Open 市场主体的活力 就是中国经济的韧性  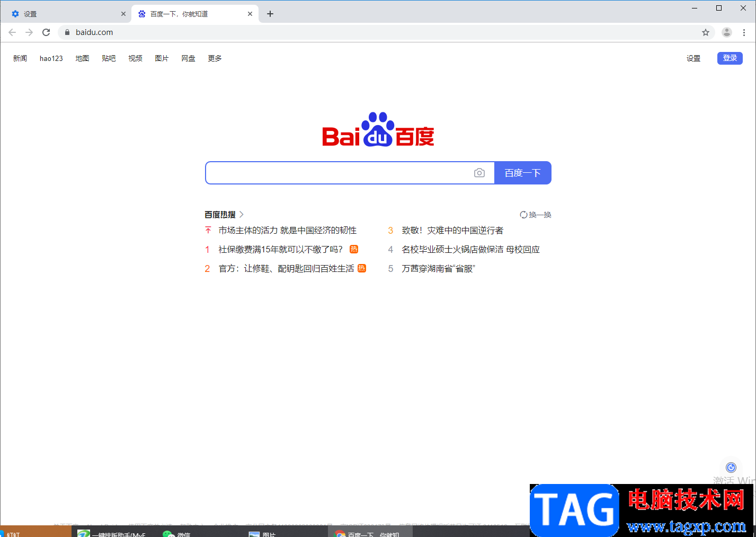288,230
